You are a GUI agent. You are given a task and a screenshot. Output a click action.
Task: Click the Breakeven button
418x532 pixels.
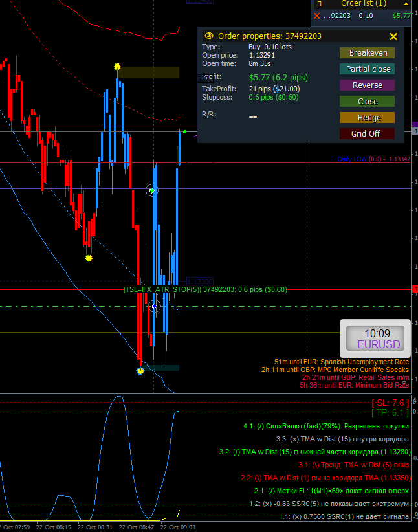[368, 53]
